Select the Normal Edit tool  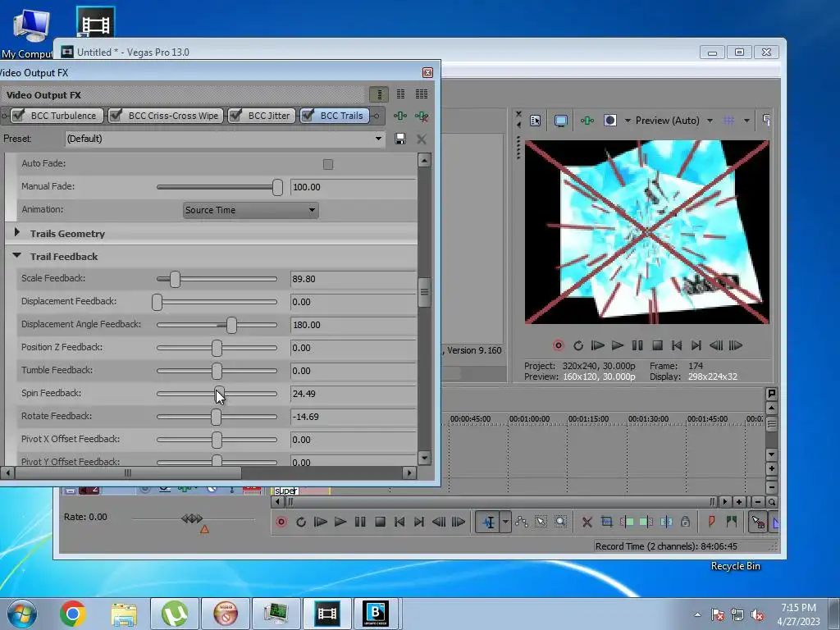pos(489,522)
